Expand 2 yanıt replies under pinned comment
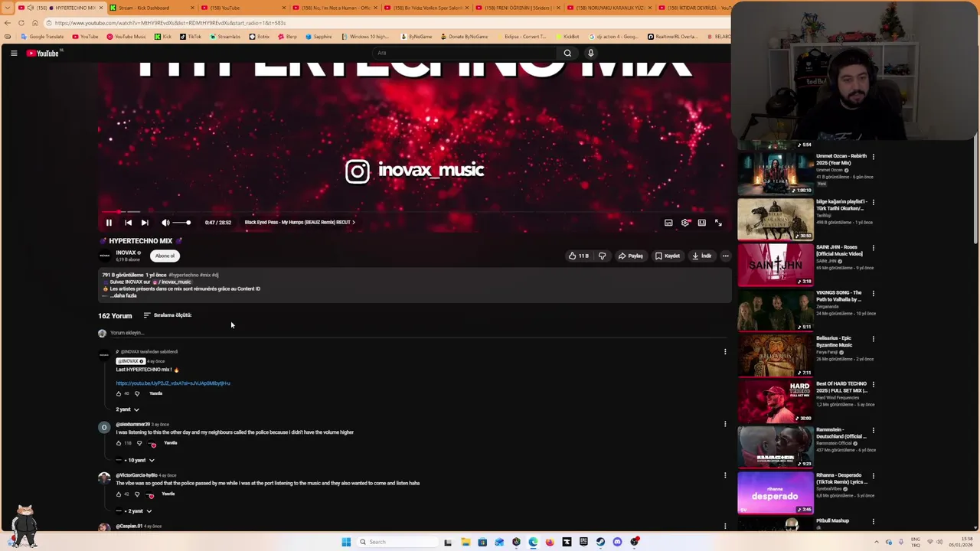The image size is (980, 551). tap(127, 409)
